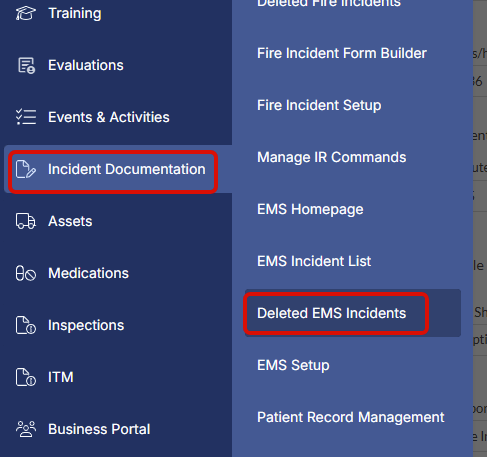Viewport: 487px width, 457px height.
Task: Open EMS Setup from submenu
Action: [293, 366]
